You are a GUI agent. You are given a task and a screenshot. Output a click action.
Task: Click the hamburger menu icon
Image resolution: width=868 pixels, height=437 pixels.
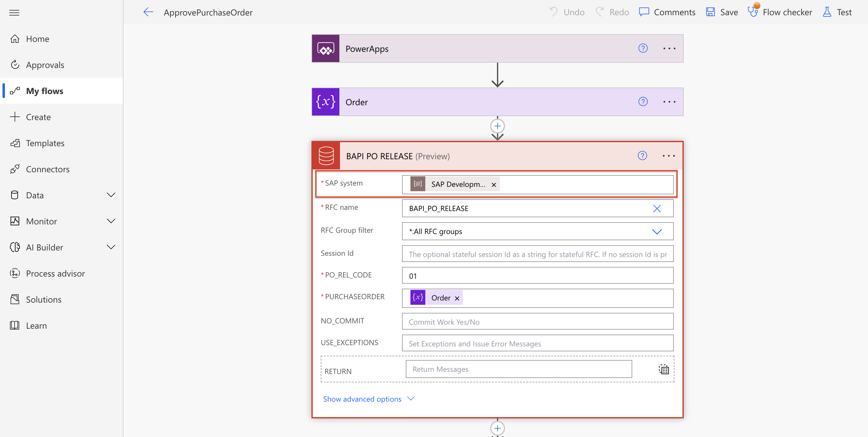coord(14,12)
